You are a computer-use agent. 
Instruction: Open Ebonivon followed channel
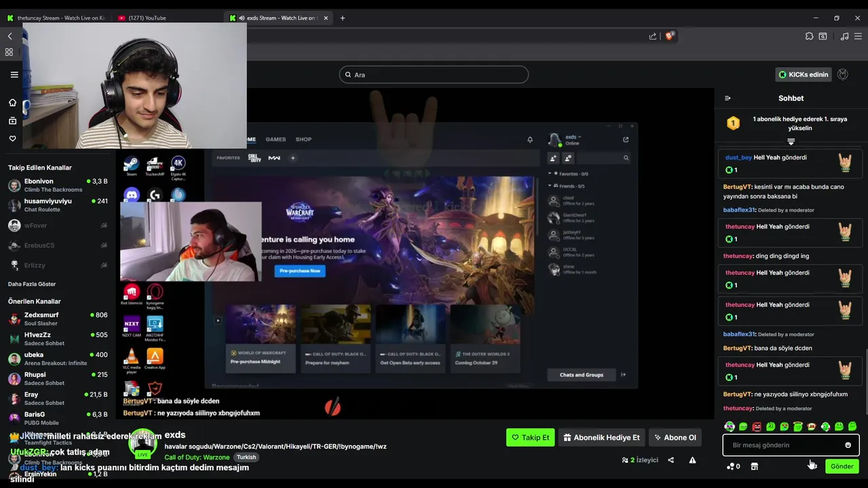58,186
